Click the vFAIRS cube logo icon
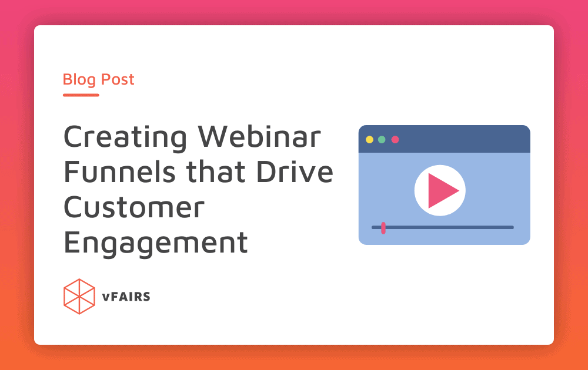The width and height of the screenshot is (588, 370). (79, 296)
